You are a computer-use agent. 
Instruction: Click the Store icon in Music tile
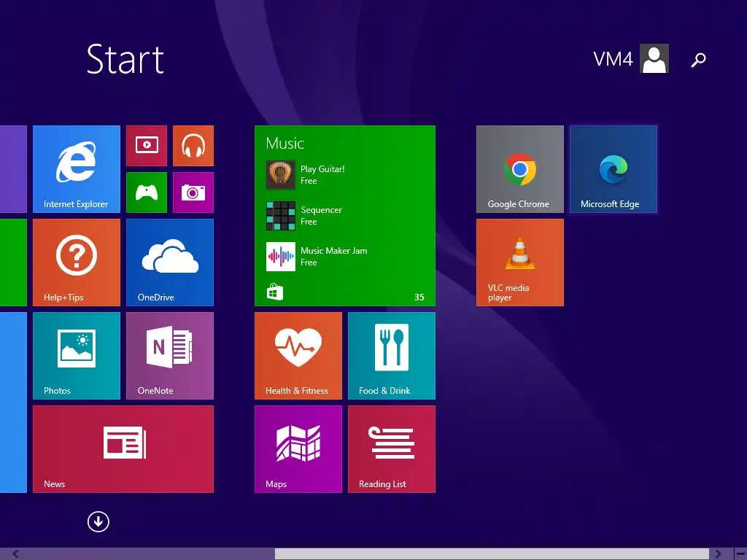coord(275,292)
